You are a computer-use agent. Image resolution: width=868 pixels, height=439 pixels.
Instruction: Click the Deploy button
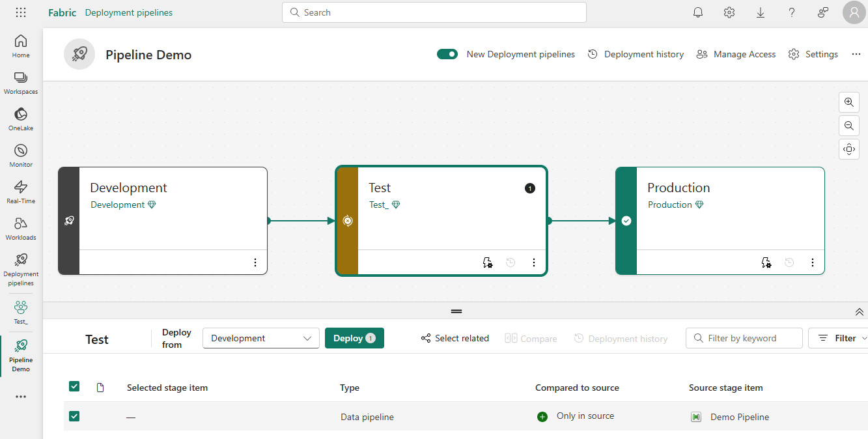tap(354, 338)
